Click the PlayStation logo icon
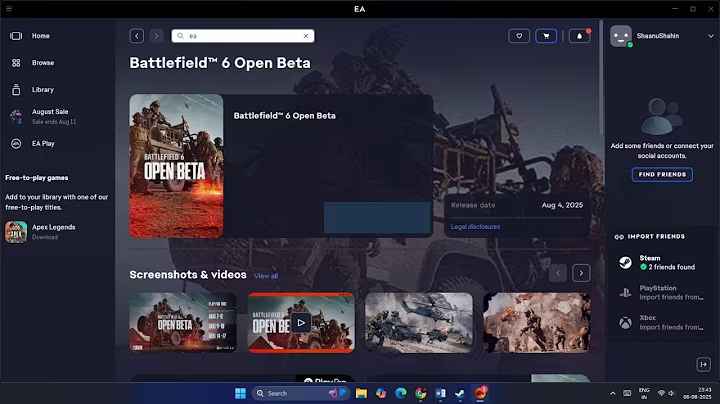The width and height of the screenshot is (720, 404). (x=625, y=292)
